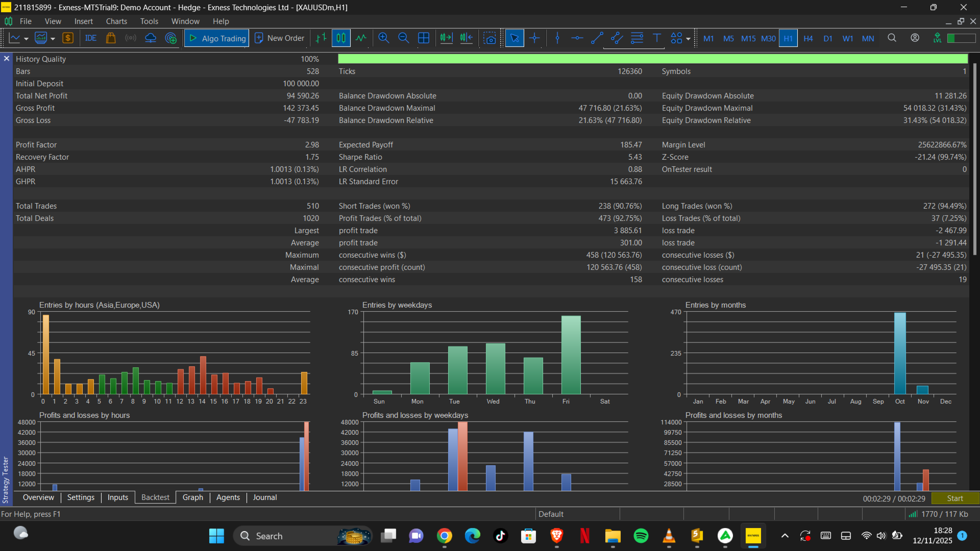
Task: Select the trendline drawing tool
Action: [597, 38]
